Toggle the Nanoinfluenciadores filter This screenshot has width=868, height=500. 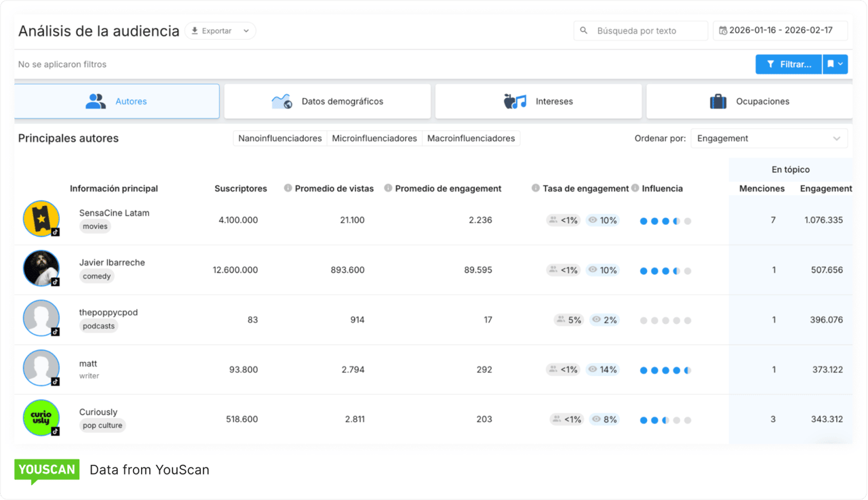279,138
